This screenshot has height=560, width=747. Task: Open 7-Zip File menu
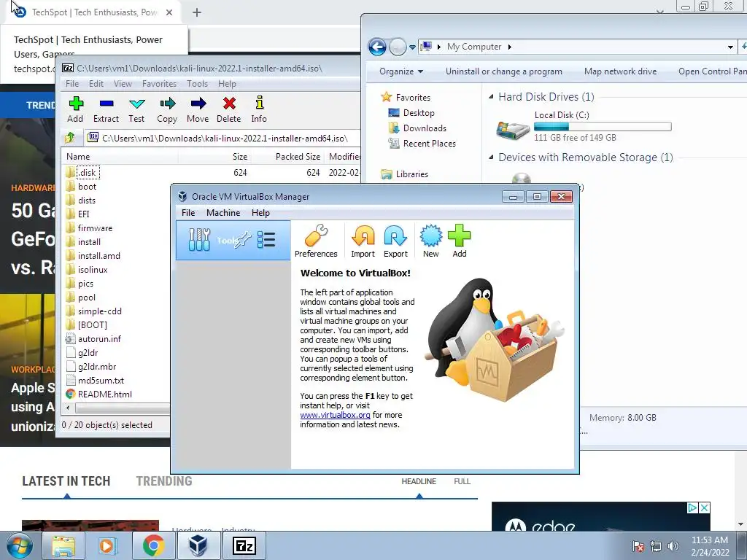(72, 84)
